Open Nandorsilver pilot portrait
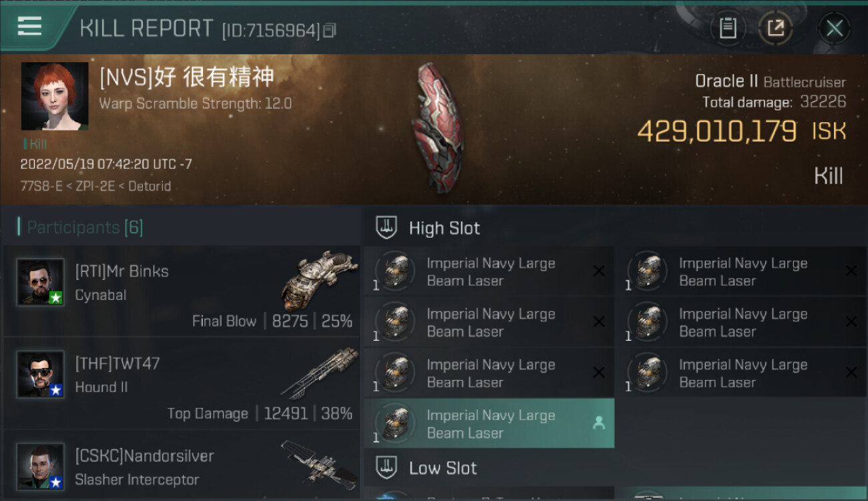Image resolution: width=868 pixels, height=501 pixels. click(41, 466)
